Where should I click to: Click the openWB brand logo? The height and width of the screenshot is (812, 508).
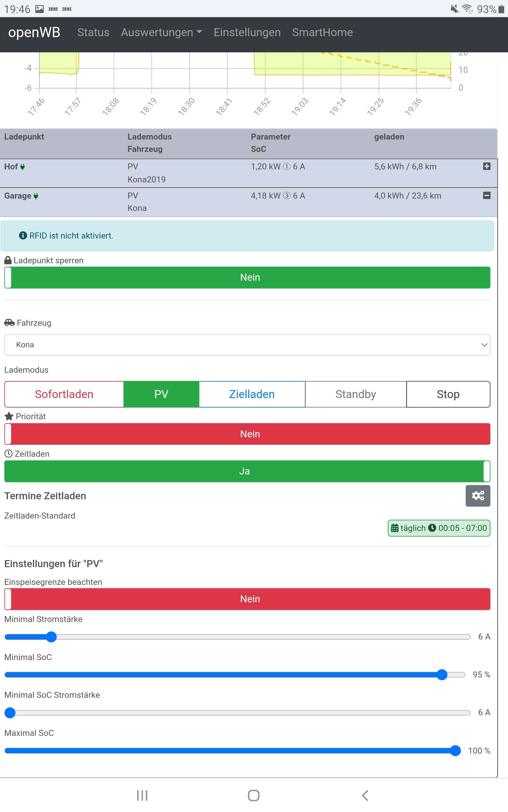point(34,32)
